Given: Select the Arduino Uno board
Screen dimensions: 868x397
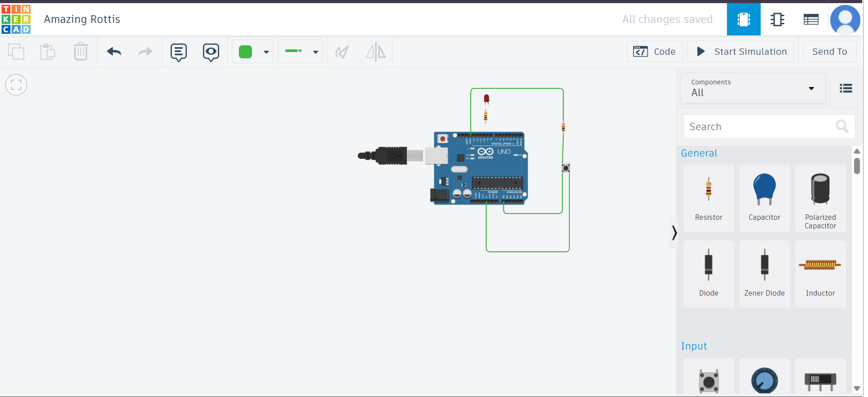Looking at the screenshot, I should [x=480, y=168].
